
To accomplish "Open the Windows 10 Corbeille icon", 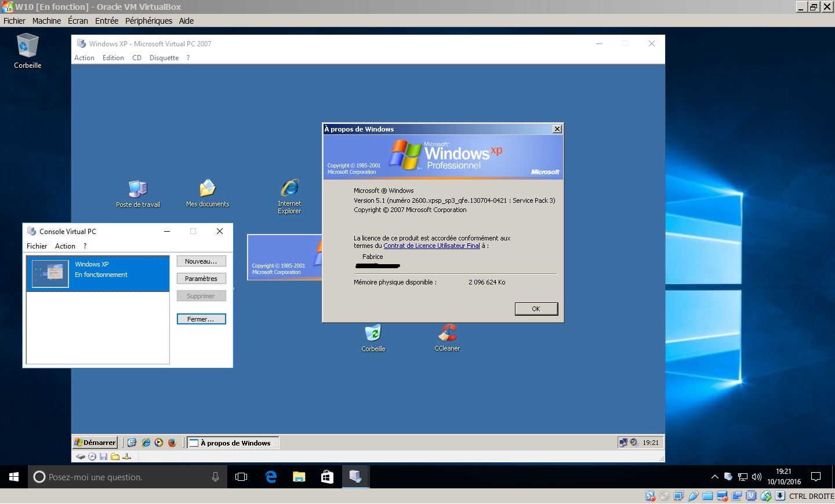I will (27, 46).
